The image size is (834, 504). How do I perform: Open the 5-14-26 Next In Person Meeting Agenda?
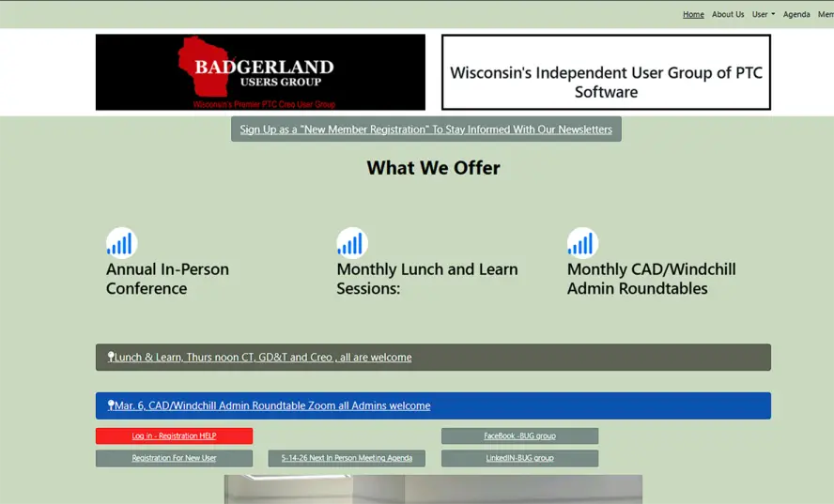pyautogui.click(x=347, y=458)
